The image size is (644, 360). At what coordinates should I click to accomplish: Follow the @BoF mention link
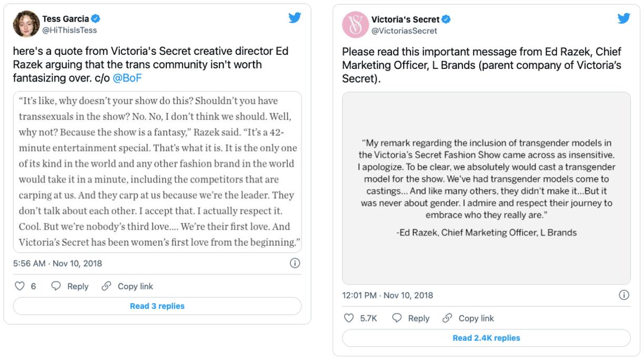(127, 78)
